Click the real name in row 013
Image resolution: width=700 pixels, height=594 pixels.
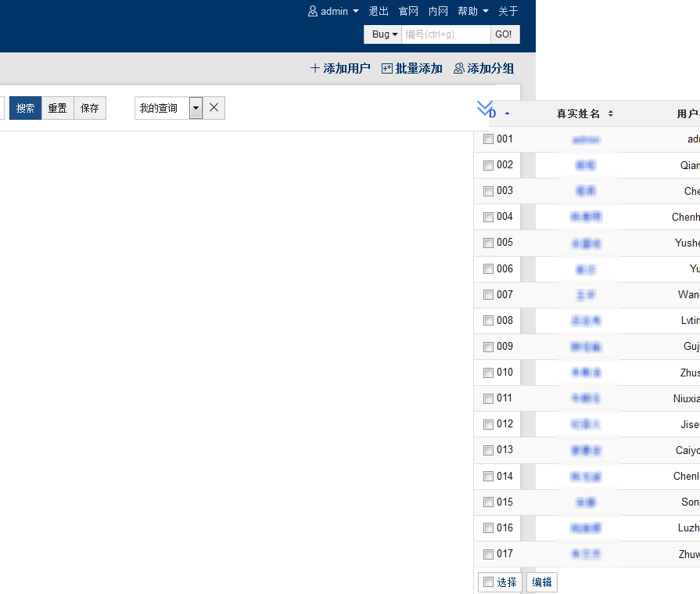pyautogui.click(x=586, y=450)
